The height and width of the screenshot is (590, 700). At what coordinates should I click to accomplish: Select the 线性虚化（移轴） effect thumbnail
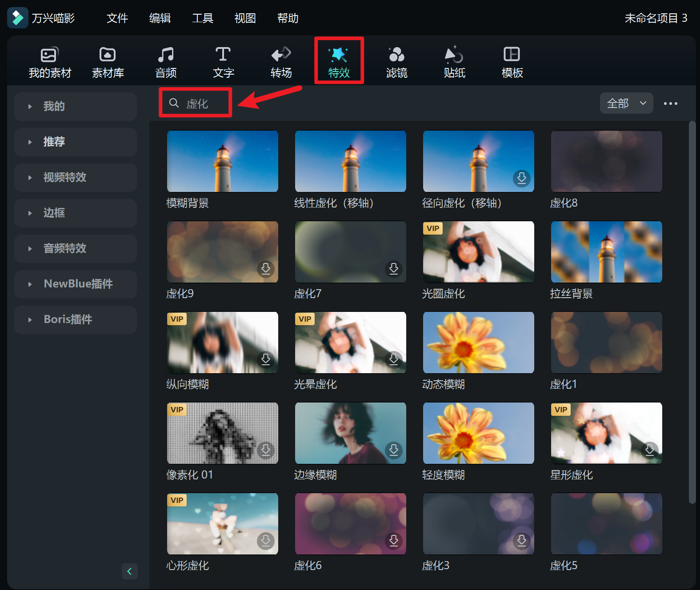pyautogui.click(x=351, y=161)
